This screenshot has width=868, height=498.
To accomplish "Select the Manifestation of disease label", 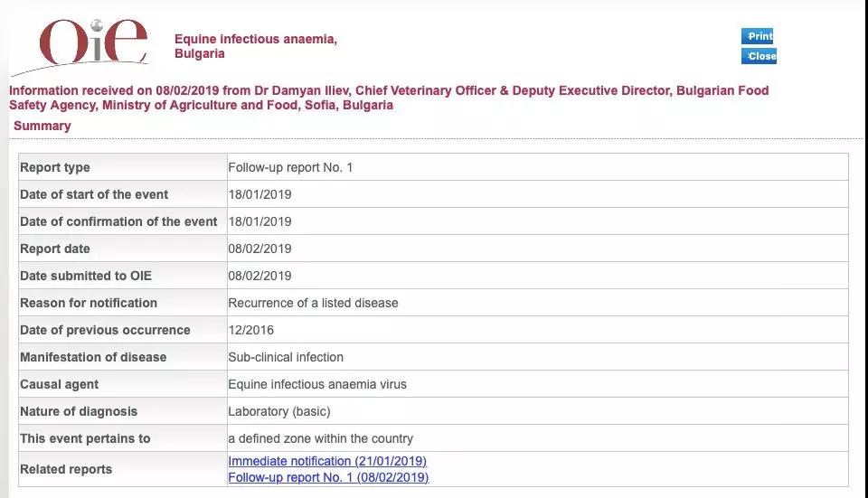I will pyautogui.click(x=93, y=357).
